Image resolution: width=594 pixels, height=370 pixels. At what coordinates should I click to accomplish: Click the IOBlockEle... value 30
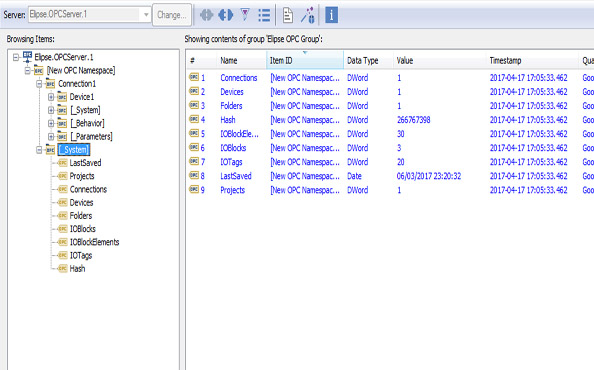pos(400,134)
